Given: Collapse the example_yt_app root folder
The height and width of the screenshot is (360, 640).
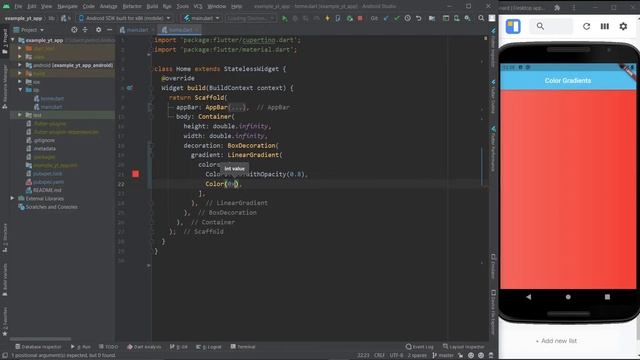Looking at the screenshot, I should click(13, 40).
